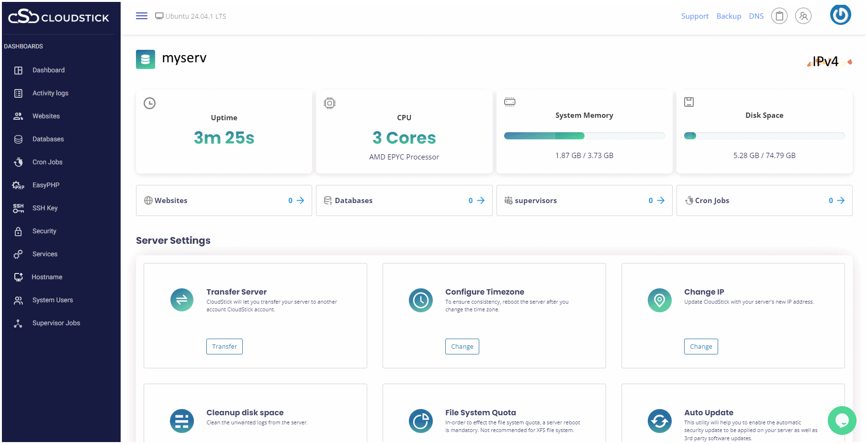Open the user profile icon
Screen dimensions: 868x444
click(803, 16)
